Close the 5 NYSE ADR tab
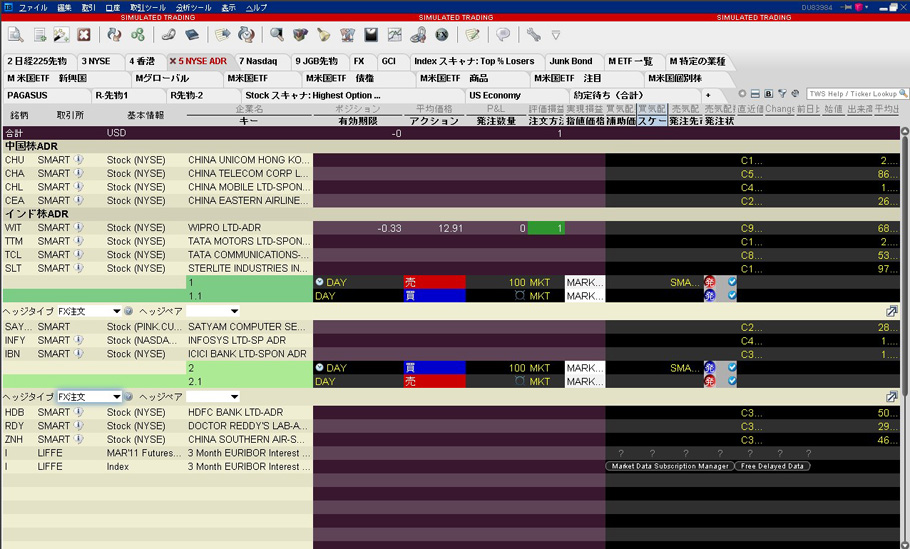The height and width of the screenshot is (549, 910). (x=172, y=61)
